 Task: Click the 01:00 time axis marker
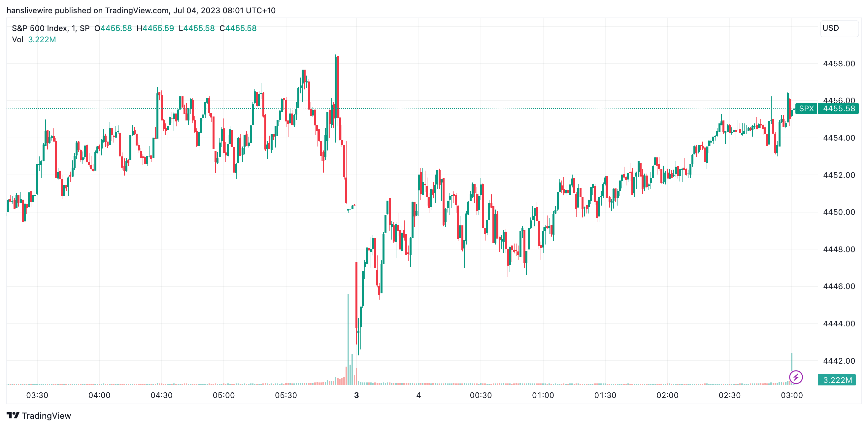point(543,395)
